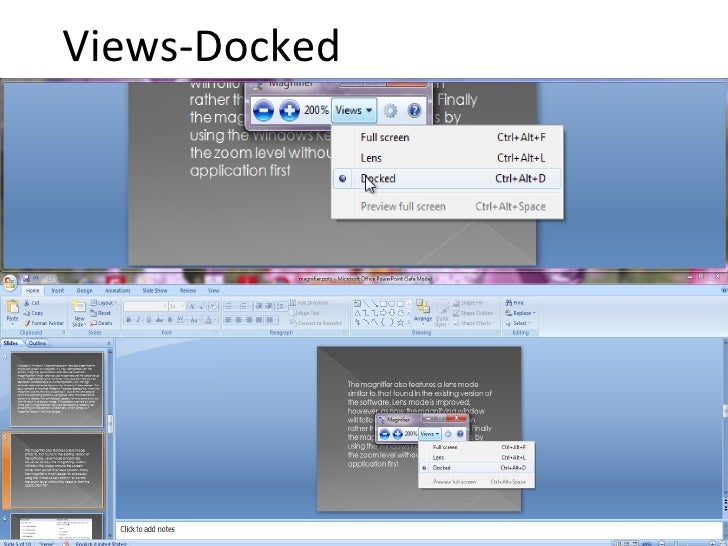Screen dimensions: 728x546
Task: Toggle Italic formatting
Action: (138, 320)
